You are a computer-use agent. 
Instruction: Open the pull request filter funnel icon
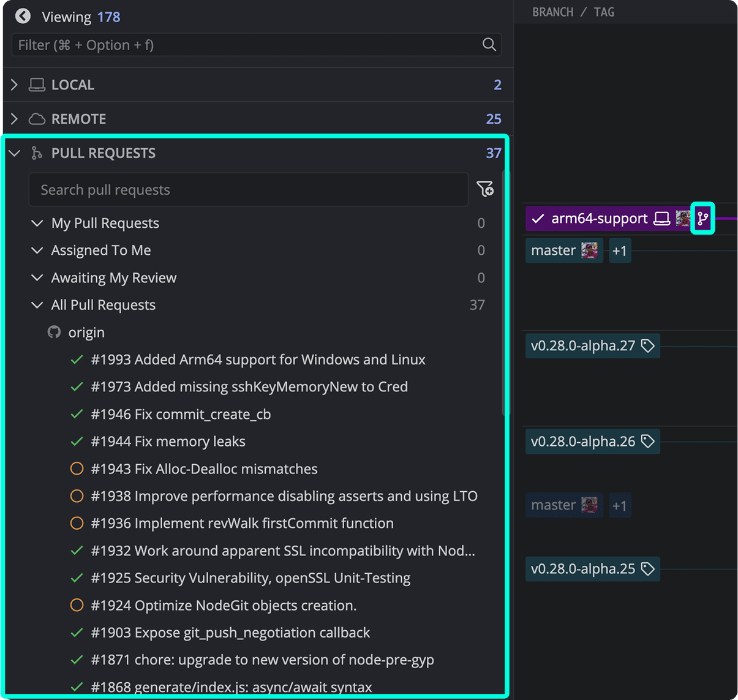pyautogui.click(x=485, y=189)
